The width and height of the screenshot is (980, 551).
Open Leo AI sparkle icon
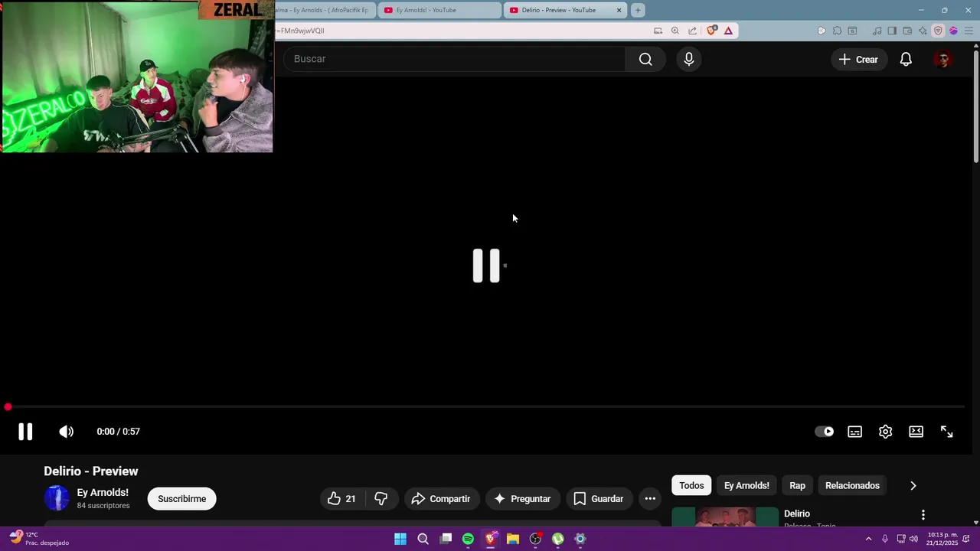(x=923, y=31)
